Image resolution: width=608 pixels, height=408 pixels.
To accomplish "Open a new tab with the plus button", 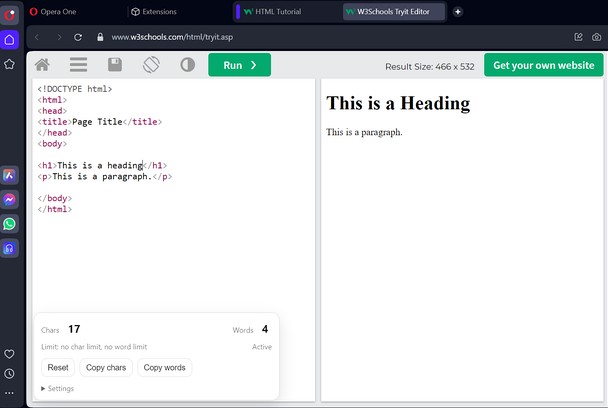I will pos(458,12).
